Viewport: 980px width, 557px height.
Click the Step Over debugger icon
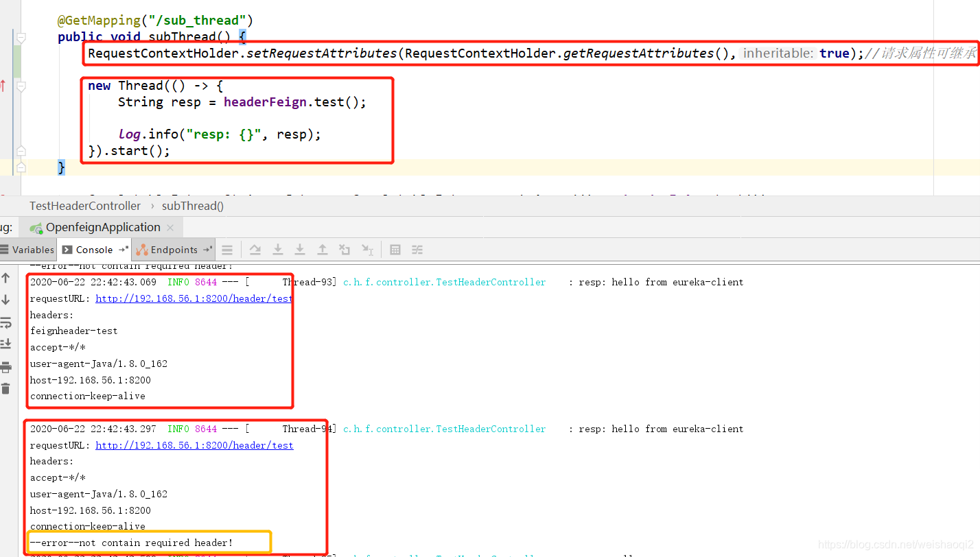pos(255,250)
